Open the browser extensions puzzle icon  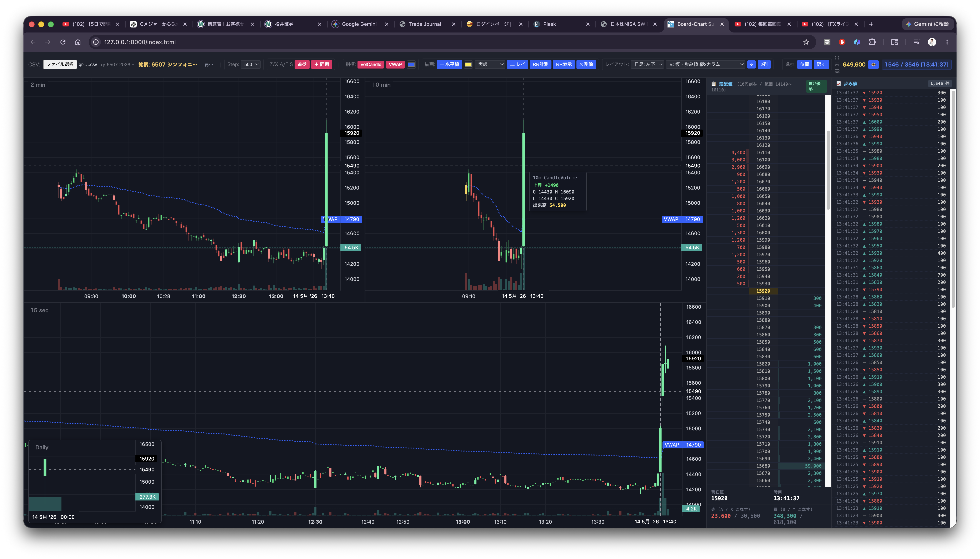point(872,42)
